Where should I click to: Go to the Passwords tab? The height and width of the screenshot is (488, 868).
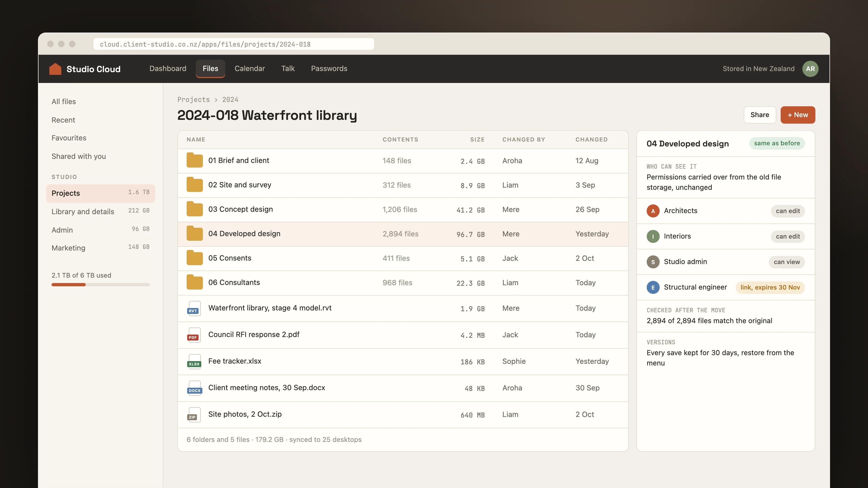[329, 69]
